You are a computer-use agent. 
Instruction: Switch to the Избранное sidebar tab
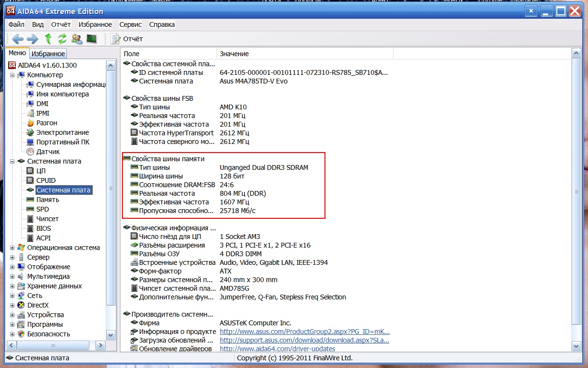(x=48, y=54)
